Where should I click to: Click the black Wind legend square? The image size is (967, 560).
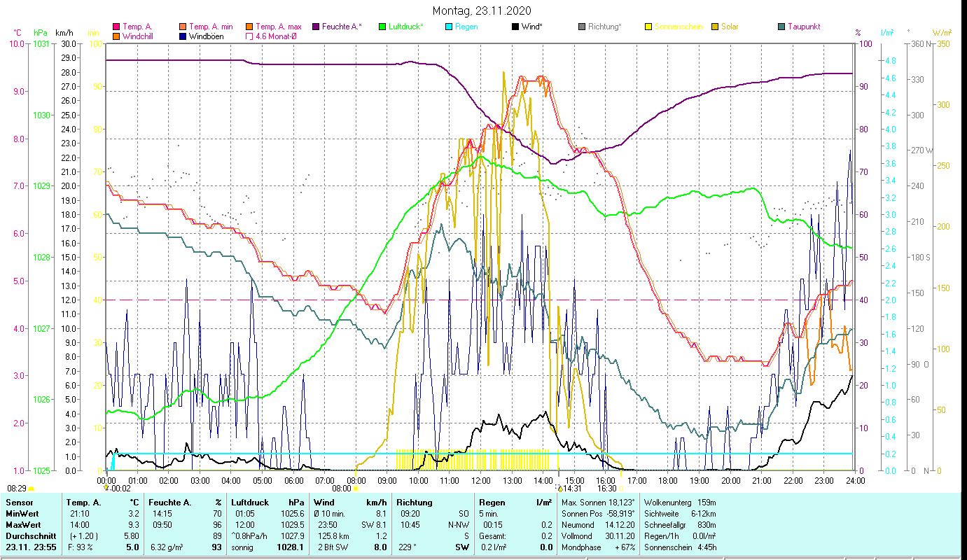515,27
